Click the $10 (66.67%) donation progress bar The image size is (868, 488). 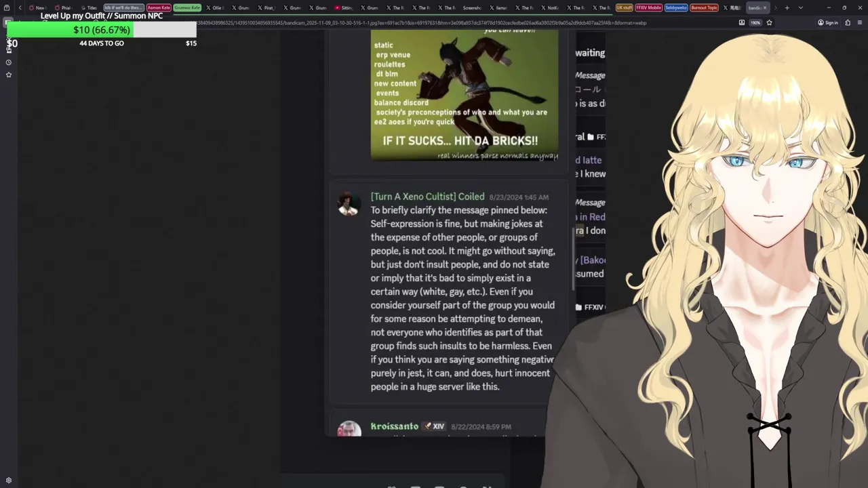tap(102, 30)
